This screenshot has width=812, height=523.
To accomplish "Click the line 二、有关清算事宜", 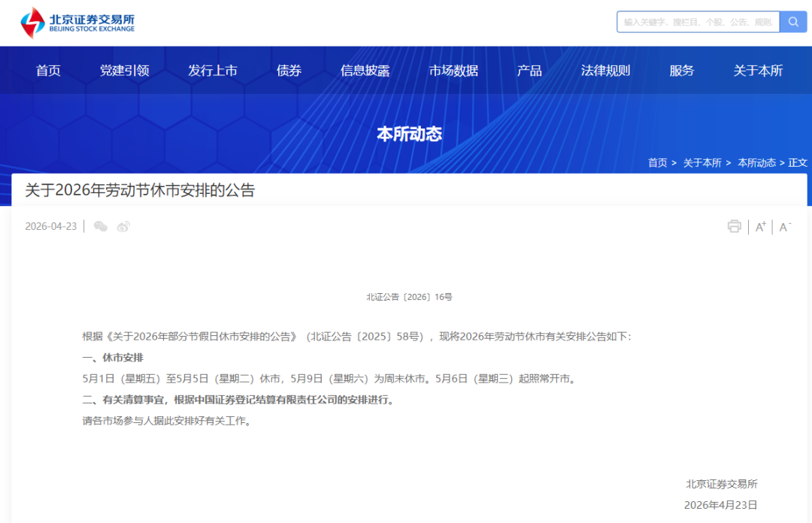I will [240, 400].
